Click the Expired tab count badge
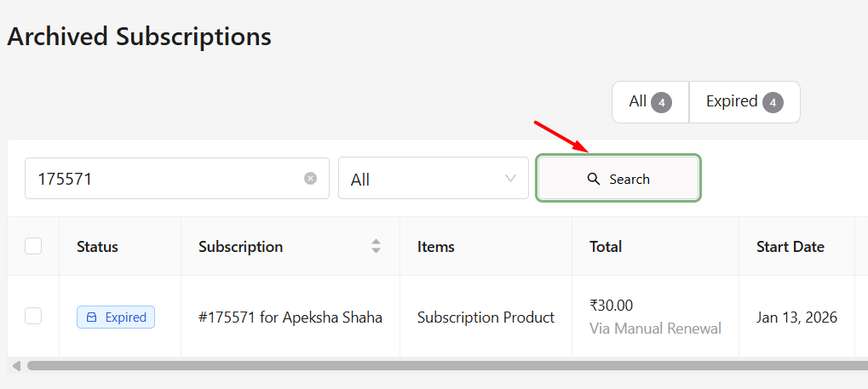The height and width of the screenshot is (389, 868). [x=773, y=103]
